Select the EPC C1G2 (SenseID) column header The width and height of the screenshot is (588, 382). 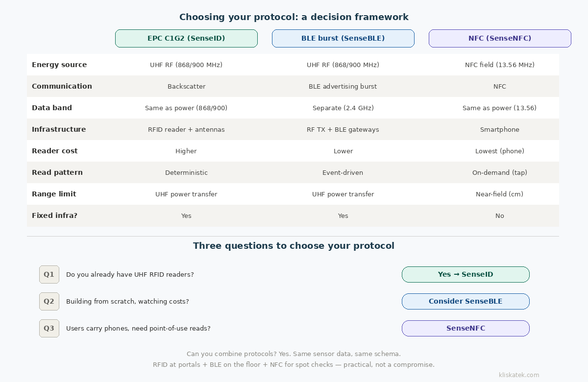186,39
